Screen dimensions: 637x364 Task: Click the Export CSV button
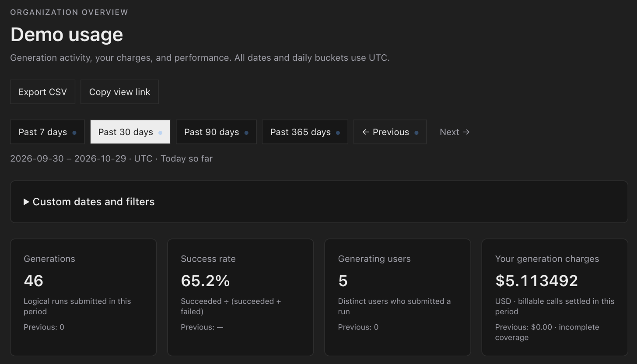coord(42,92)
